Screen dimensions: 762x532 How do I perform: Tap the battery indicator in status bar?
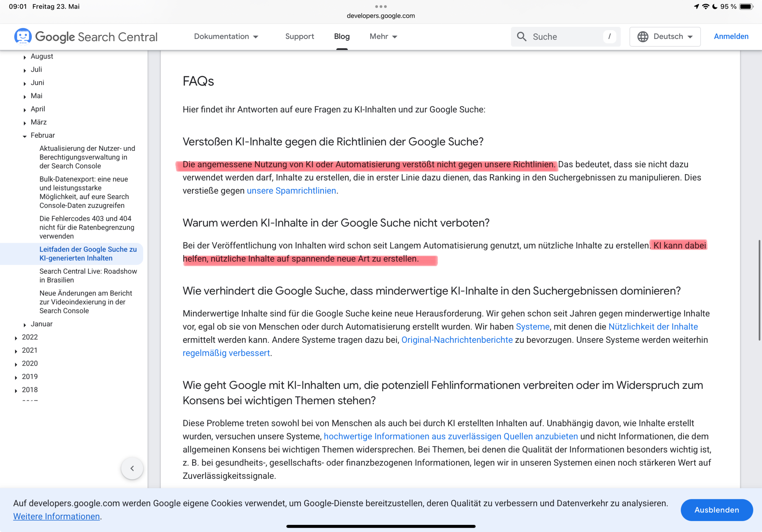pos(747,6)
